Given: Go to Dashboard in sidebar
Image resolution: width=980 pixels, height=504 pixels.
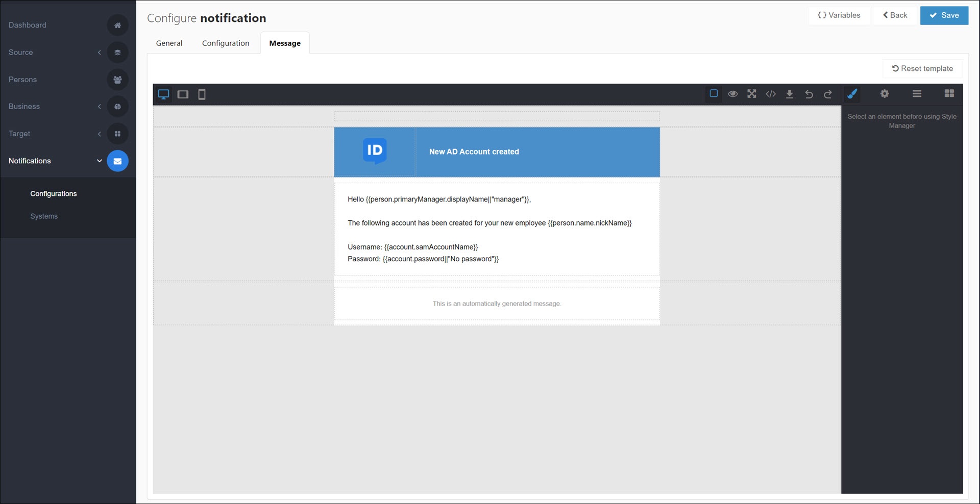Looking at the screenshot, I should pyautogui.click(x=28, y=25).
